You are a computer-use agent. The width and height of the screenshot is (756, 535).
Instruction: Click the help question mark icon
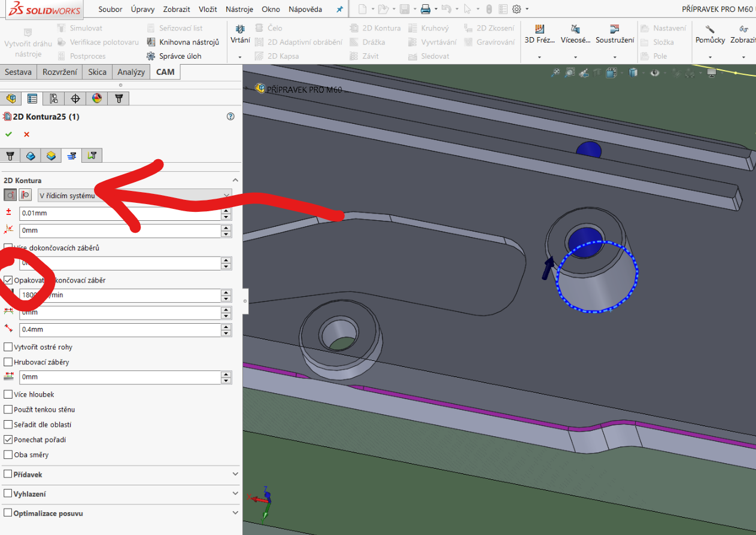click(230, 117)
